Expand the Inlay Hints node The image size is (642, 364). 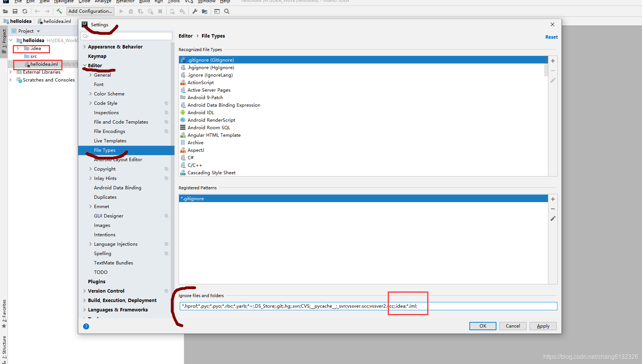[x=90, y=178]
